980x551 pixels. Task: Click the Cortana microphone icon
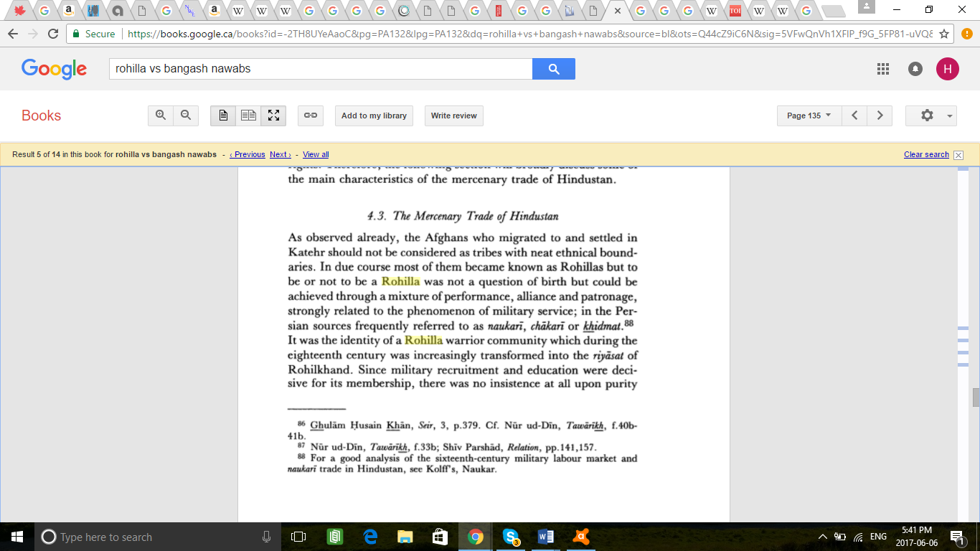267,537
